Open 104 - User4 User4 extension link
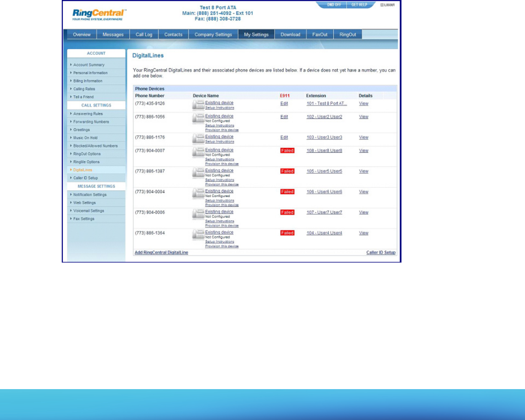The height and width of the screenshot is (420, 525). 324,233
